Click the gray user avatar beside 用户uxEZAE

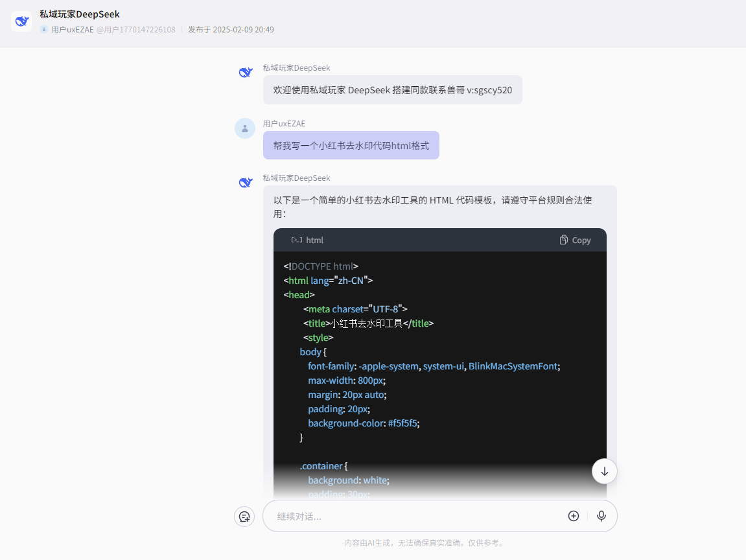245,128
